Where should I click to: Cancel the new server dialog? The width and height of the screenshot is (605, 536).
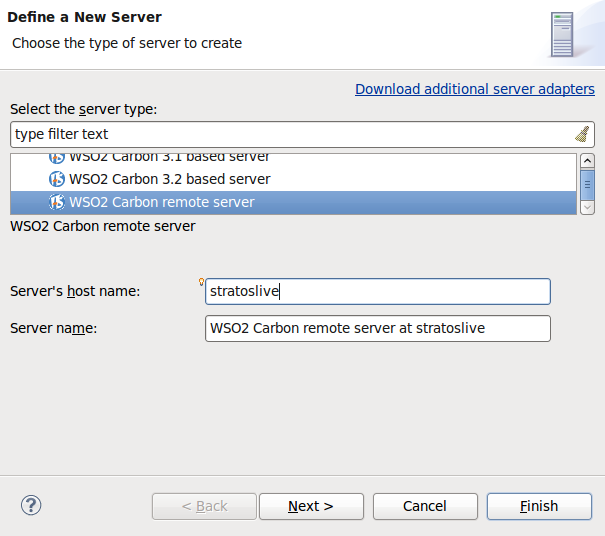(x=425, y=506)
